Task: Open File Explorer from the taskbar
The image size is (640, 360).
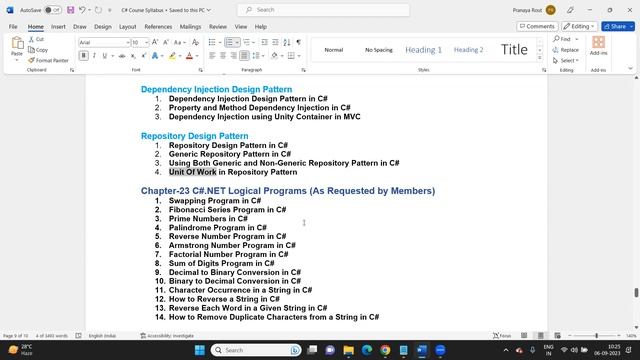Action: pyautogui.click(x=348, y=350)
